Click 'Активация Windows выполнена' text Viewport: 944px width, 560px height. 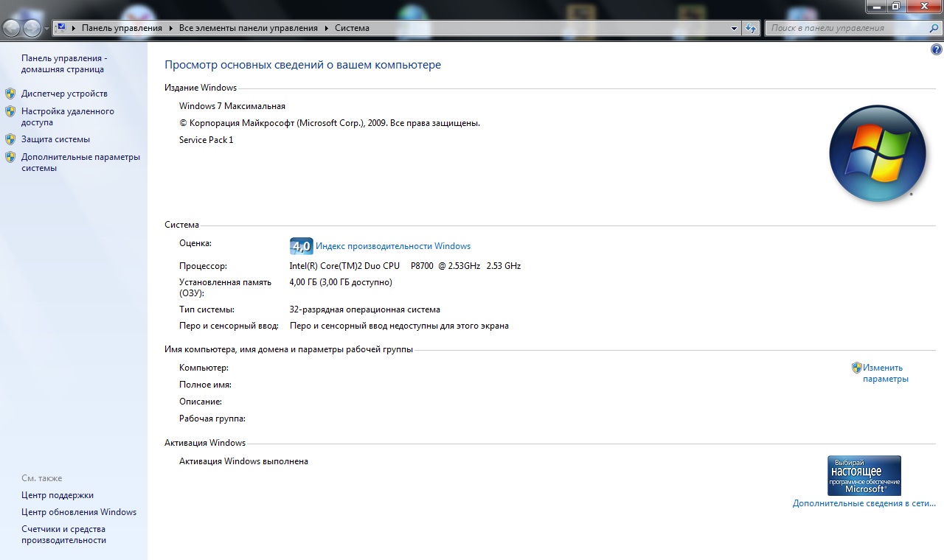coord(243,461)
